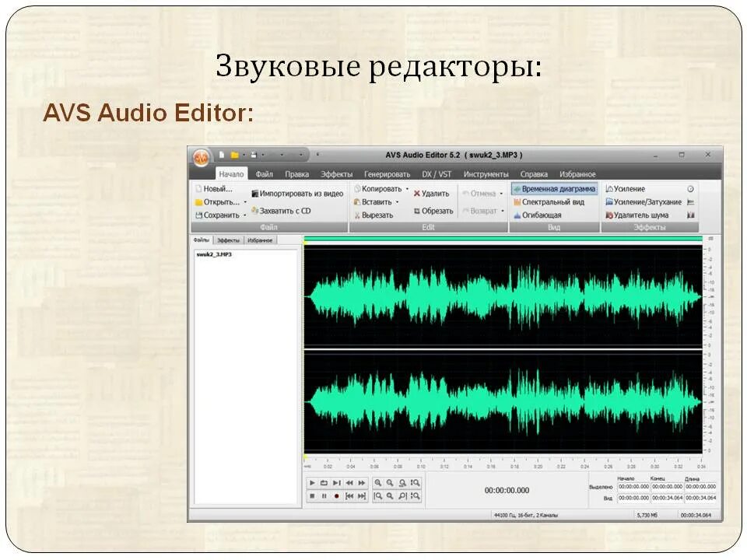This screenshot has height=560, width=747.
Task: Click the upper channel waveform
Action: [503, 296]
